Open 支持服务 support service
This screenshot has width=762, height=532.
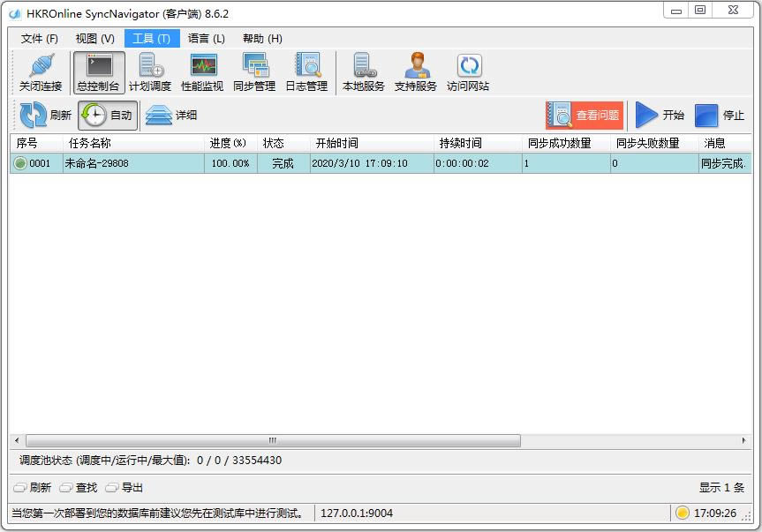416,72
